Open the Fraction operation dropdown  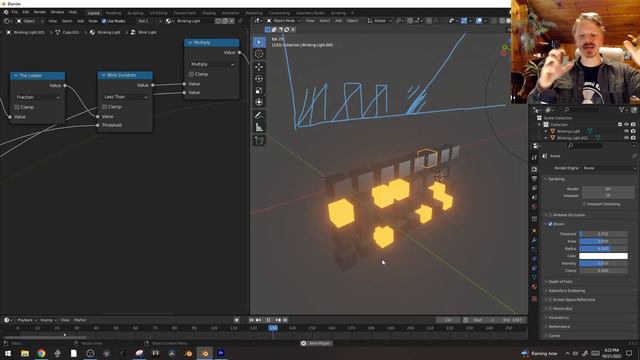pyautogui.click(x=37, y=97)
